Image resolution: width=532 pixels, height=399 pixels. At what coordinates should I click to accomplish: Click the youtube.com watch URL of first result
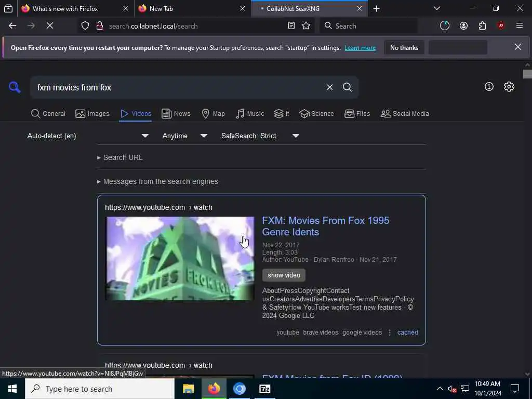[x=158, y=207]
